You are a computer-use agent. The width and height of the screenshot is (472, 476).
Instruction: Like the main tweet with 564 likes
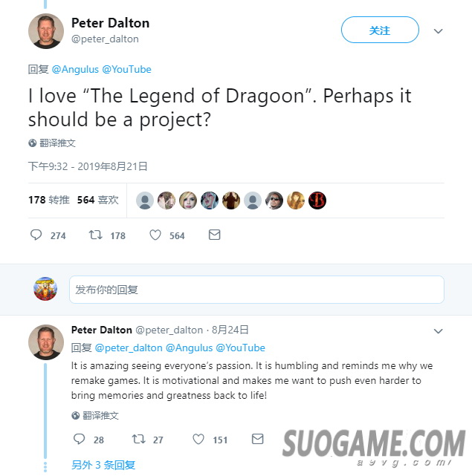tap(155, 235)
